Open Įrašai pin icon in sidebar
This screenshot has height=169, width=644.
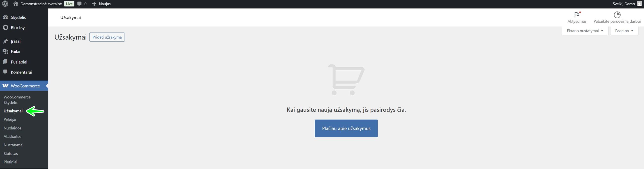pyautogui.click(x=5, y=41)
